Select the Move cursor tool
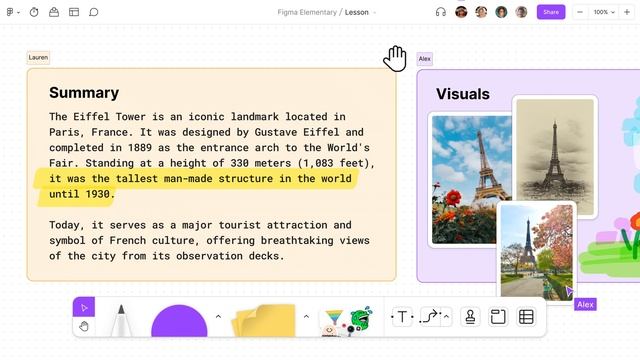Screen dimensions: 640x360 (x=84, y=307)
